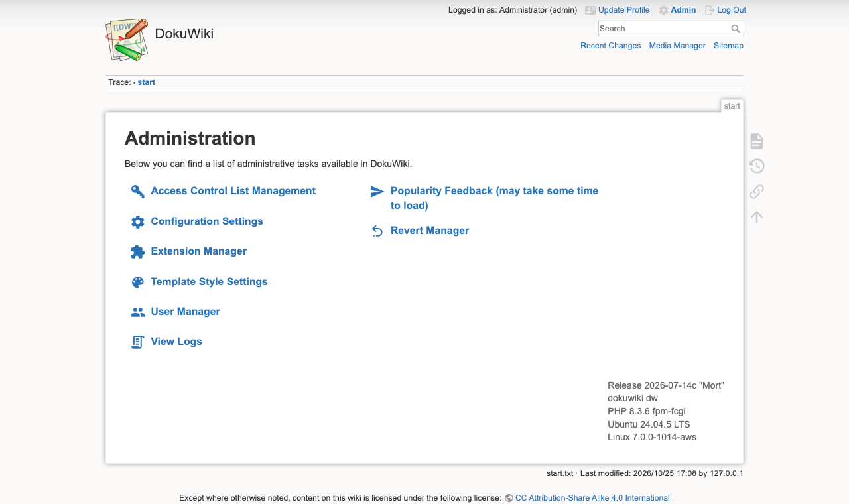Open the Sitemap
The height and width of the screenshot is (504, 849).
pos(728,46)
